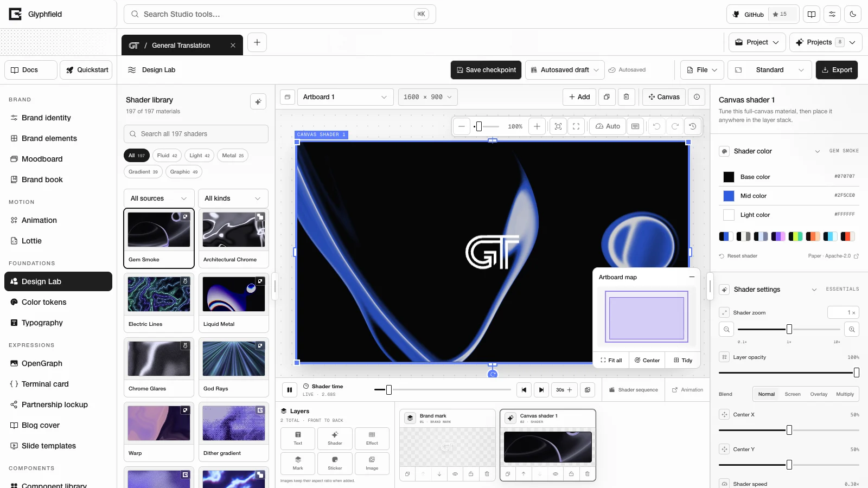868x488 pixels.
Task: Center the artboard map
Action: tap(647, 361)
